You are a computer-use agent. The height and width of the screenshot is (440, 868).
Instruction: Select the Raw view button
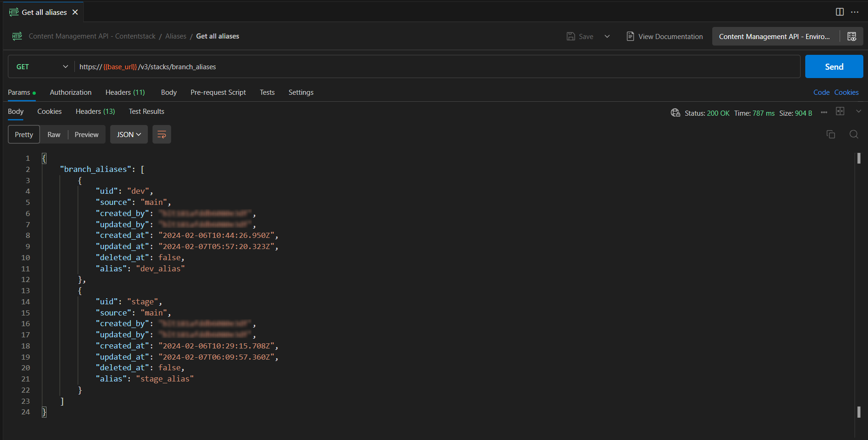tap(54, 134)
